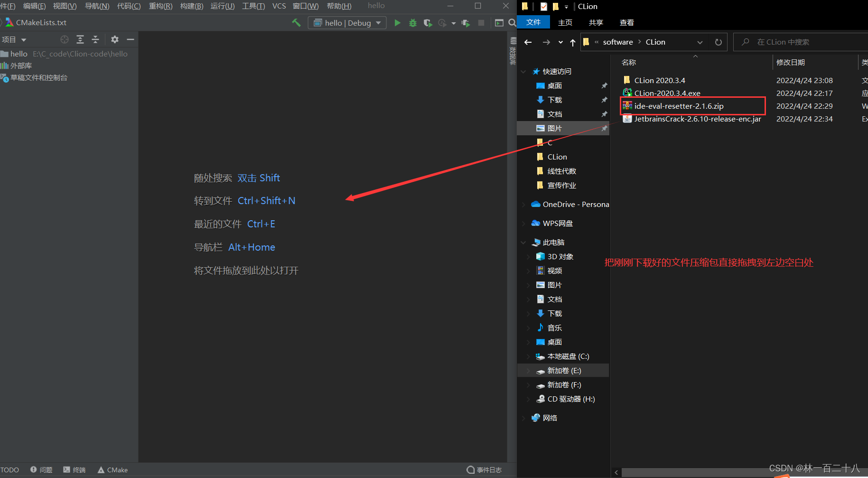The height and width of the screenshot is (478, 868).
Task: Open the 视图(V) menu
Action: (65, 6)
